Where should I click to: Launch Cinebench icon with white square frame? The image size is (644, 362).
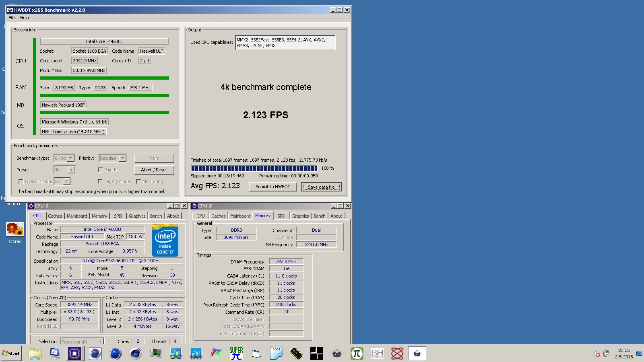[95, 354]
